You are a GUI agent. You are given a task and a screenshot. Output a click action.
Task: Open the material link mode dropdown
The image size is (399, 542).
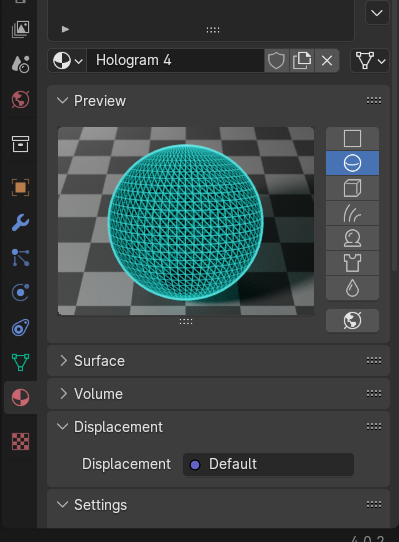coord(370,61)
